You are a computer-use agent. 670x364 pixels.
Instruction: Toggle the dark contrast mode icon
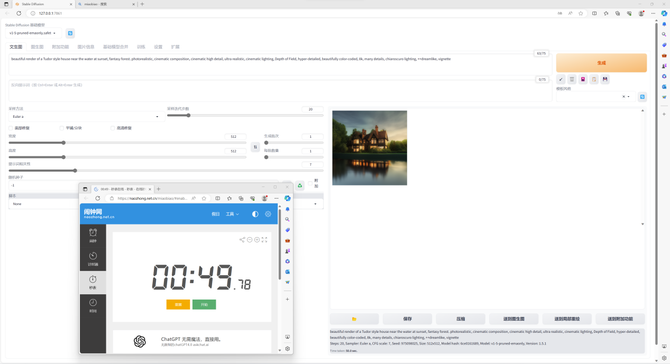(x=255, y=214)
